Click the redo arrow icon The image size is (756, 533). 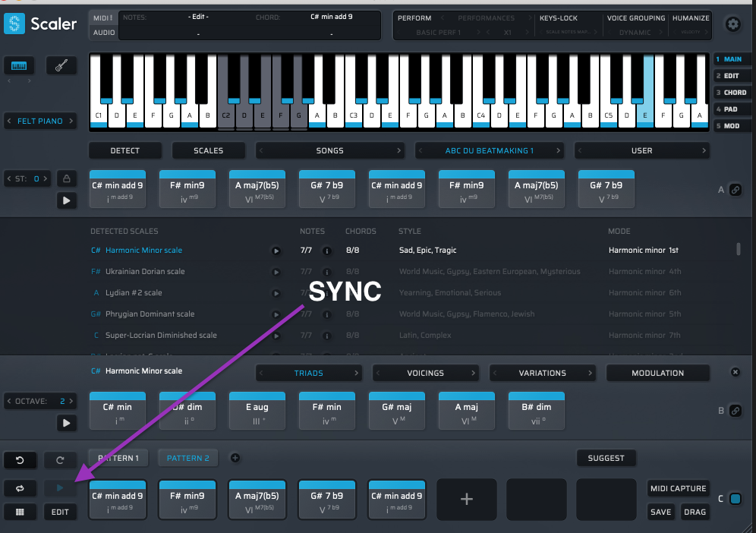point(60,460)
